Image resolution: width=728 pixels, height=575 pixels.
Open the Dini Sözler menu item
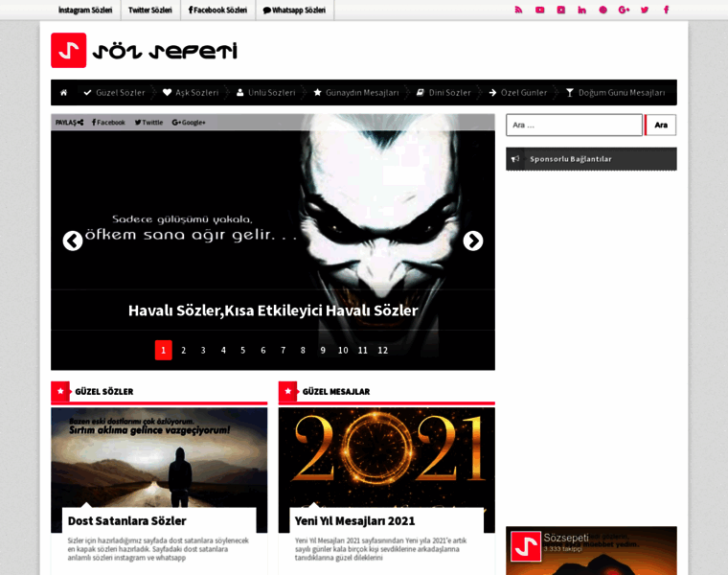(444, 93)
